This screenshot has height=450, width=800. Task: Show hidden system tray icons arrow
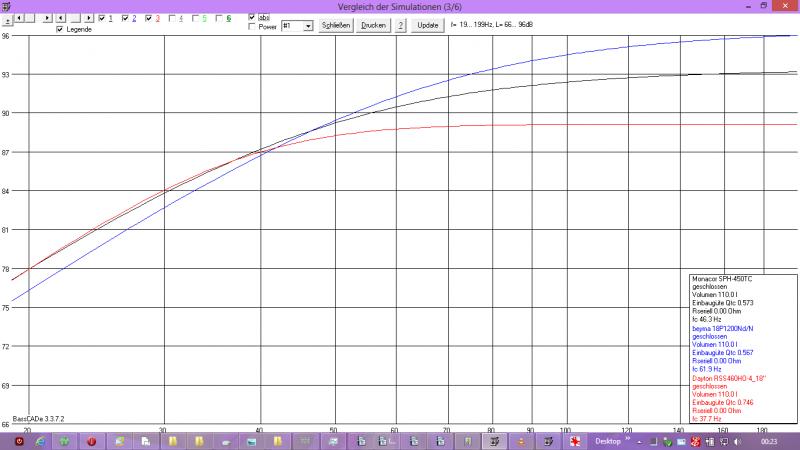639,442
